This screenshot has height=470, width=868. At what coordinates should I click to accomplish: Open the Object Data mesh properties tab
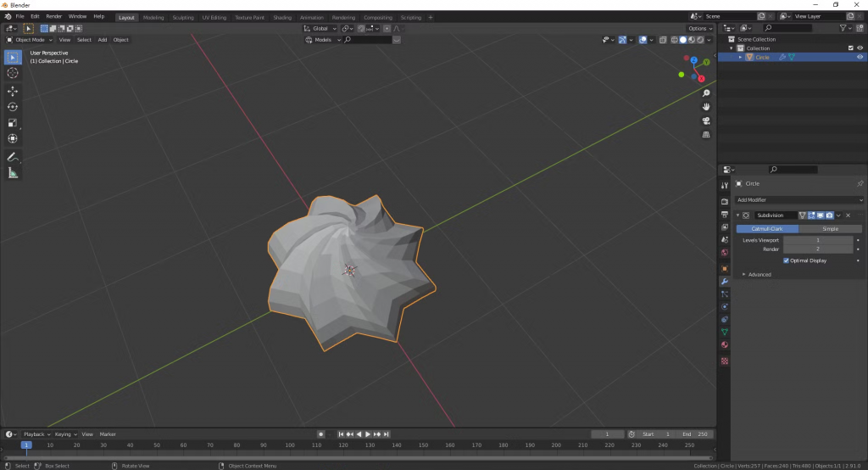724,332
